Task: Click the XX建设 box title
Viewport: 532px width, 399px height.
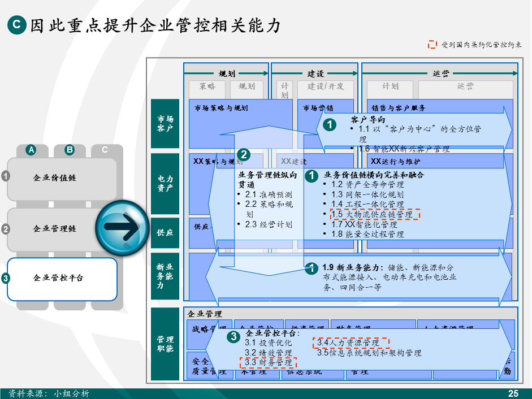Action: click(x=293, y=162)
